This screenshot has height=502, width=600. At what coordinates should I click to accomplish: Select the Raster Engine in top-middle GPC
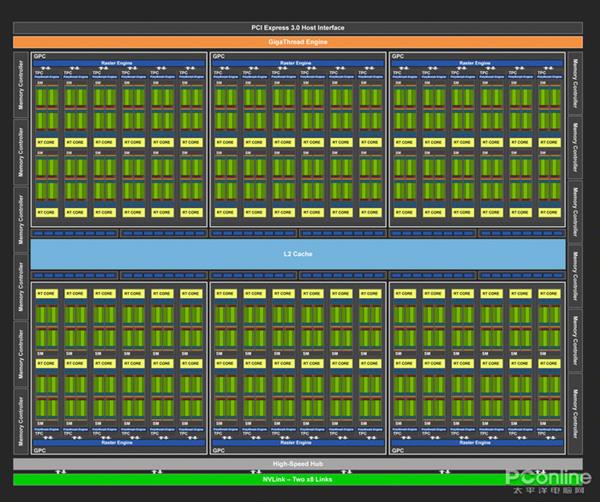point(298,64)
